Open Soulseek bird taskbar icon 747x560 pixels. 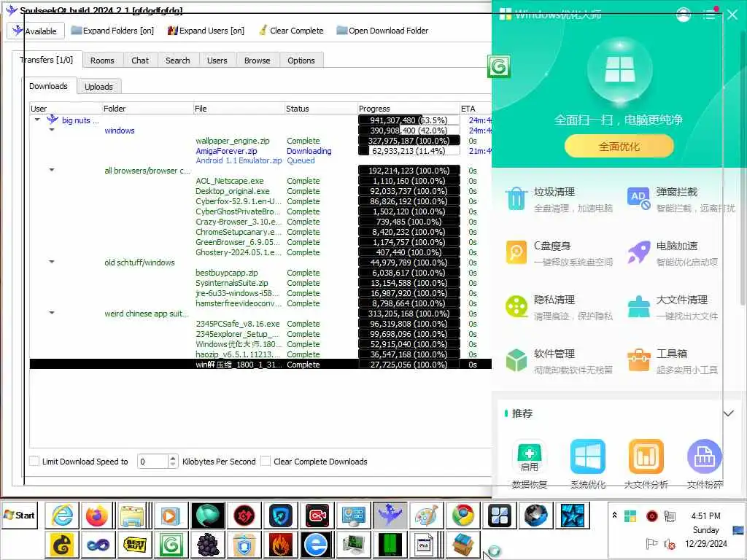390,516
